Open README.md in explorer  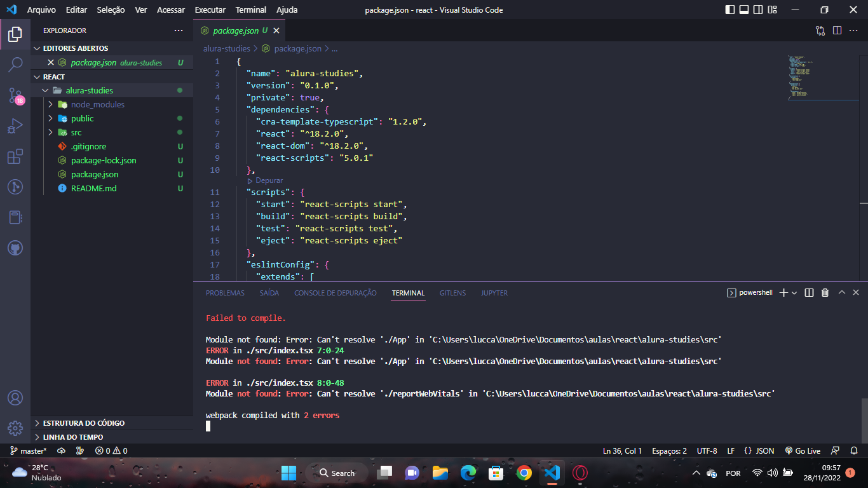(112, 188)
